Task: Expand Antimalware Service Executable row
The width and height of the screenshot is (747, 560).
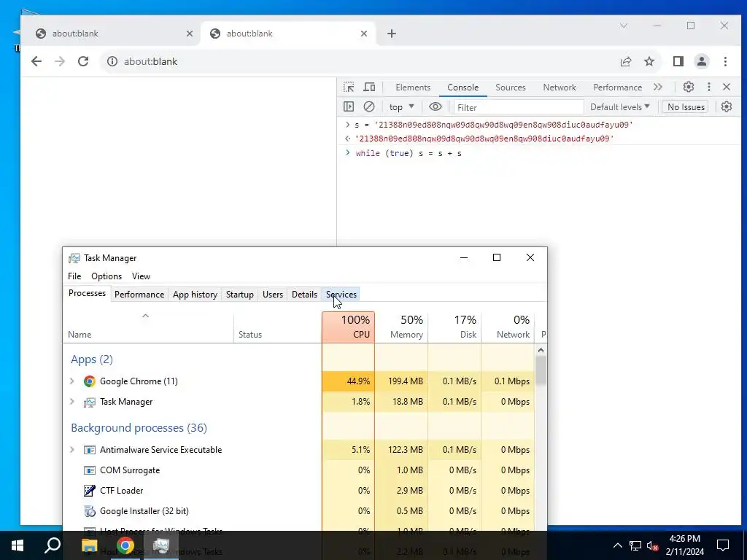Action: (x=72, y=449)
